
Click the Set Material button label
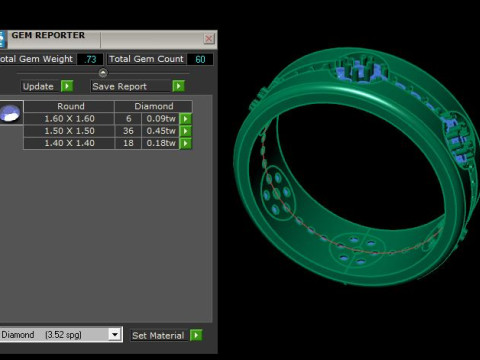click(x=160, y=335)
